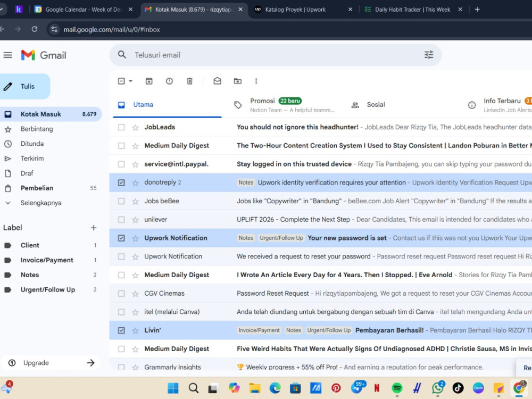532x399 pixels.
Task: Open WhatsApp from the taskbar
Action: point(438,388)
